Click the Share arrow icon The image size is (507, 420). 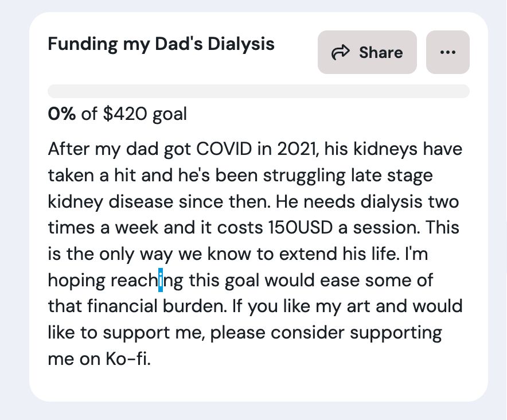[341, 53]
